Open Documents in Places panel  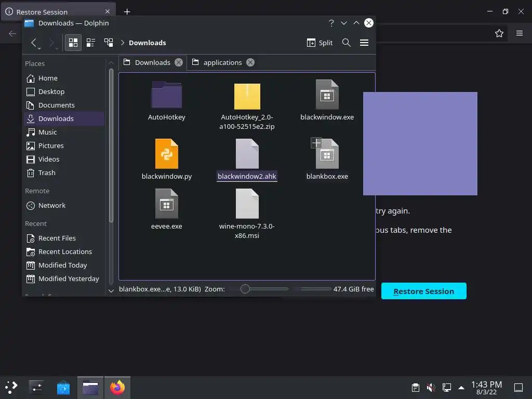click(64, 105)
